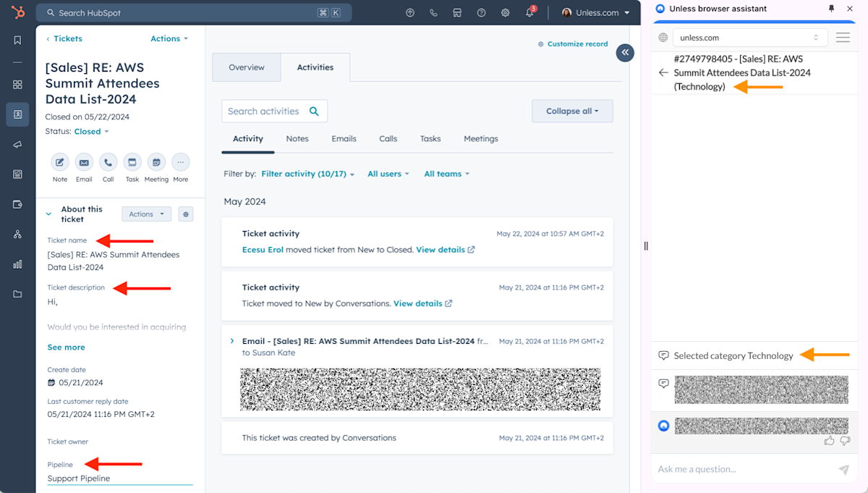The width and height of the screenshot is (868, 493).
Task: Create a Note using the Note icon
Action: [x=60, y=162]
